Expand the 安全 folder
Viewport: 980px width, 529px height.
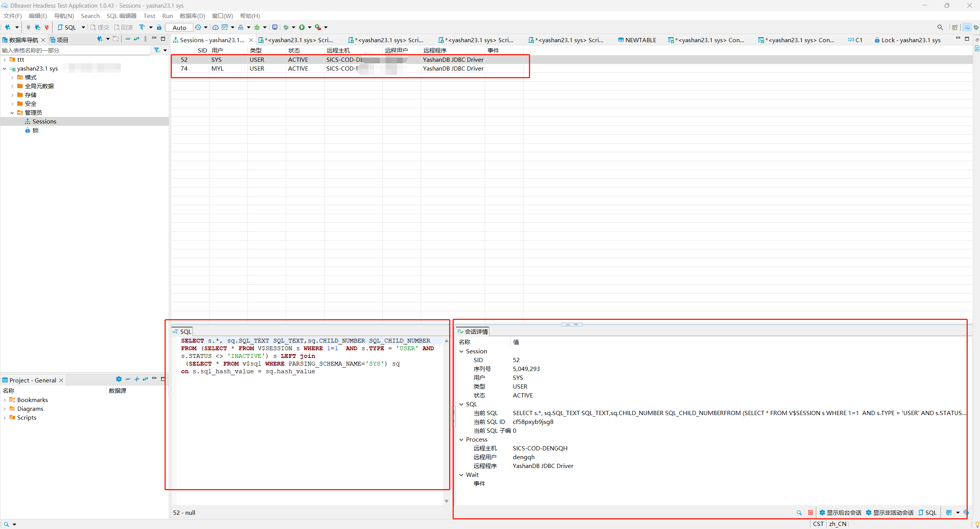click(x=12, y=104)
